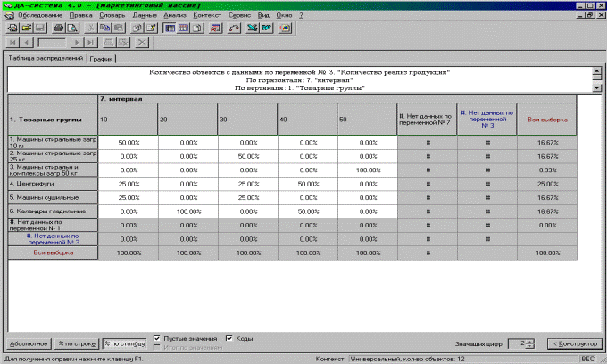Click the last colorful toolbar icon
This screenshot has height=364, width=607.
[287, 29]
